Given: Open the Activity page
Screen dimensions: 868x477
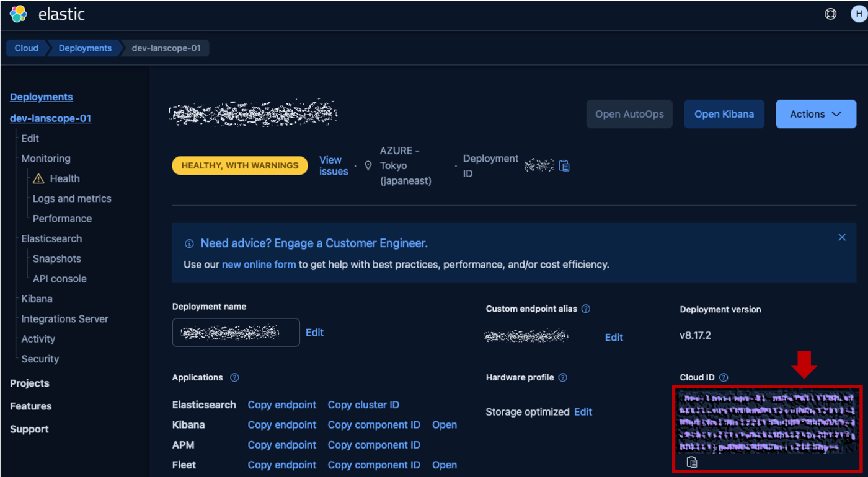Looking at the screenshot, I should point(38,339).
